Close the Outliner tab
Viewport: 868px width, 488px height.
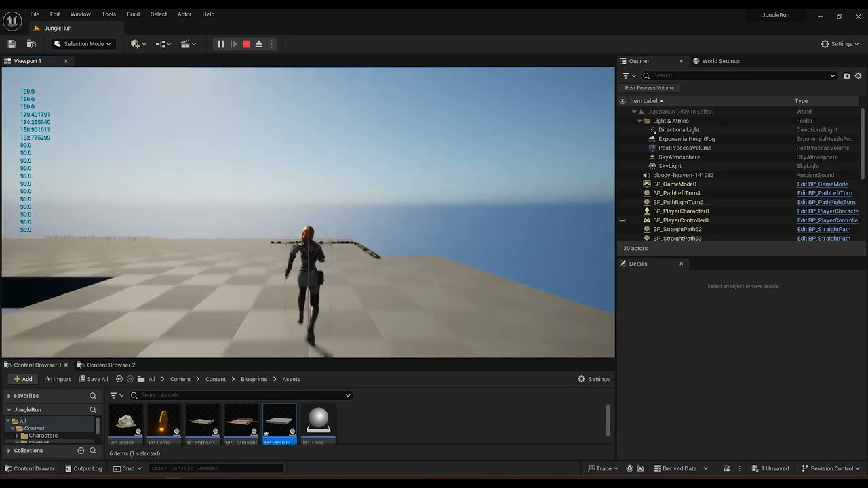click(x=682, y=61)
